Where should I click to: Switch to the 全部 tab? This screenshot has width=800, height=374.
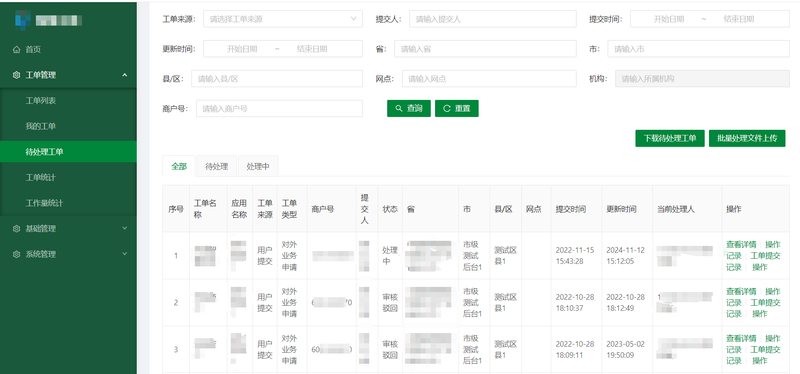[179, 166]
